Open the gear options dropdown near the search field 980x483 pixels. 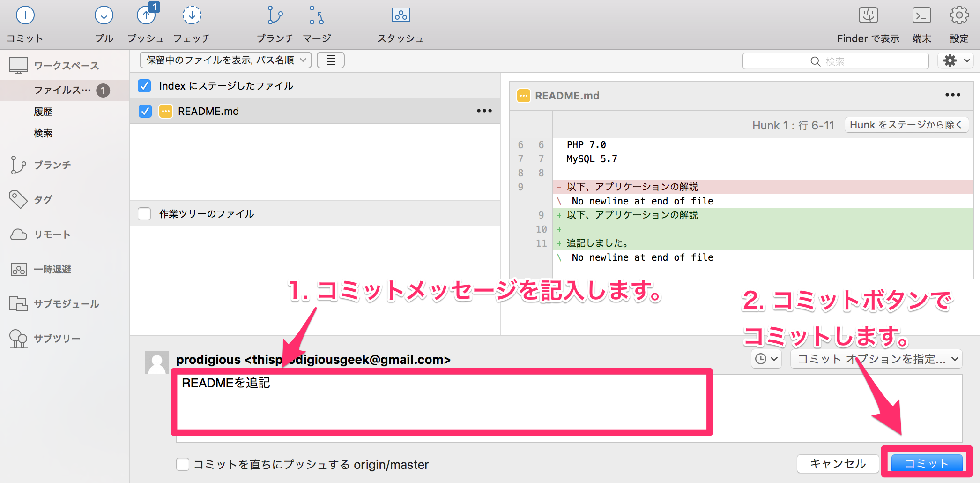(x=956, y=60)
